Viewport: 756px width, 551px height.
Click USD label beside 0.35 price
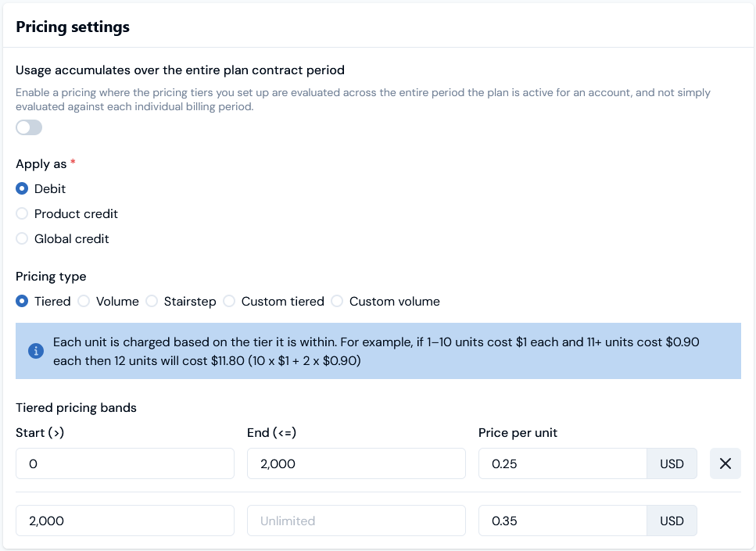coord(672,521)
